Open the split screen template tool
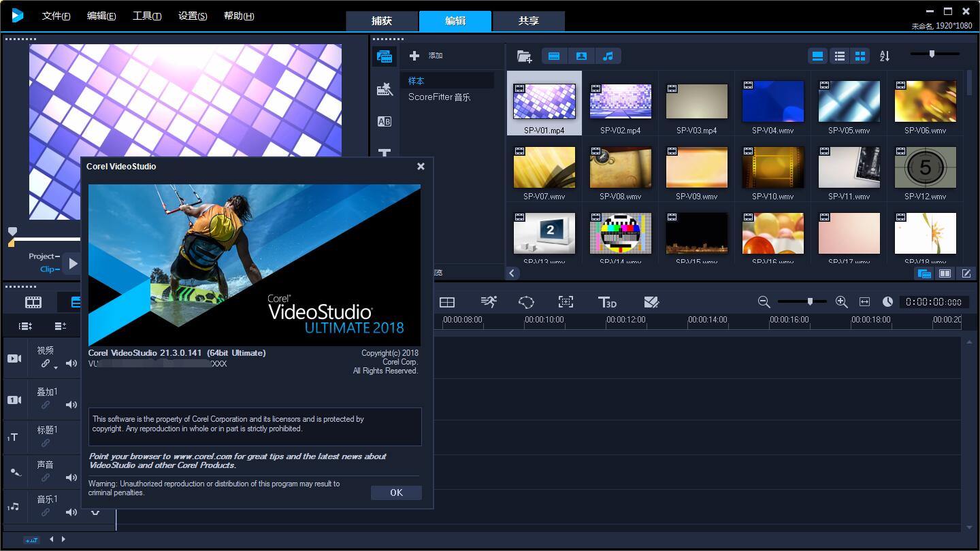 [447, 302]
